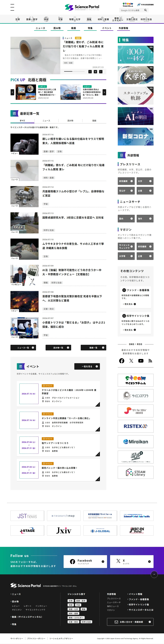The height and width of the screenshot is (644, 164).
Task: Switch to the 動画 articles tab
Action: (x=94, y=121)
